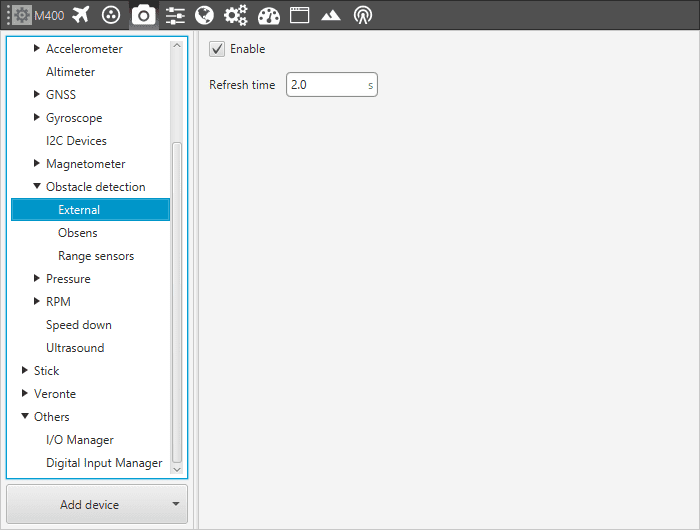Select Ultrasound in the tree
700x530 pixels.
(75, 348)
